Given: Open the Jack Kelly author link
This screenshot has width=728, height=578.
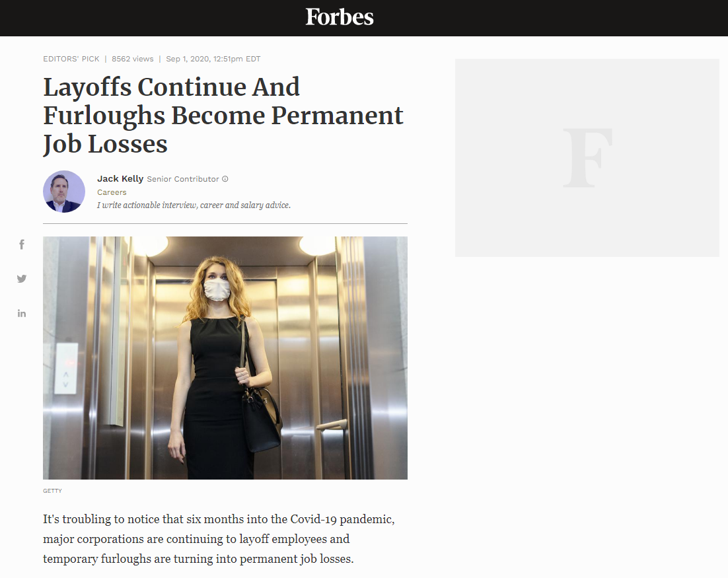Looking at the screenshot, I should [120, 179].
